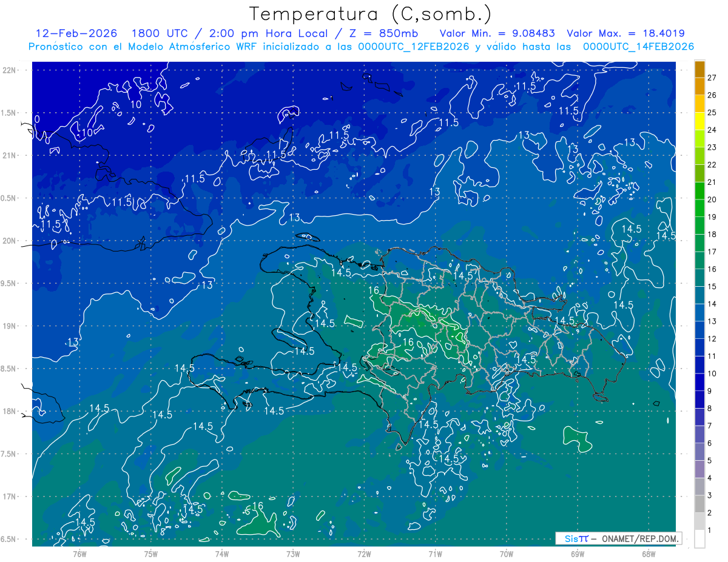Viewport: 728px width, 562px height.
Task: Click "Pronóstico con el Modelo Atmósferico WRF" text
Action: coord(144,47)
